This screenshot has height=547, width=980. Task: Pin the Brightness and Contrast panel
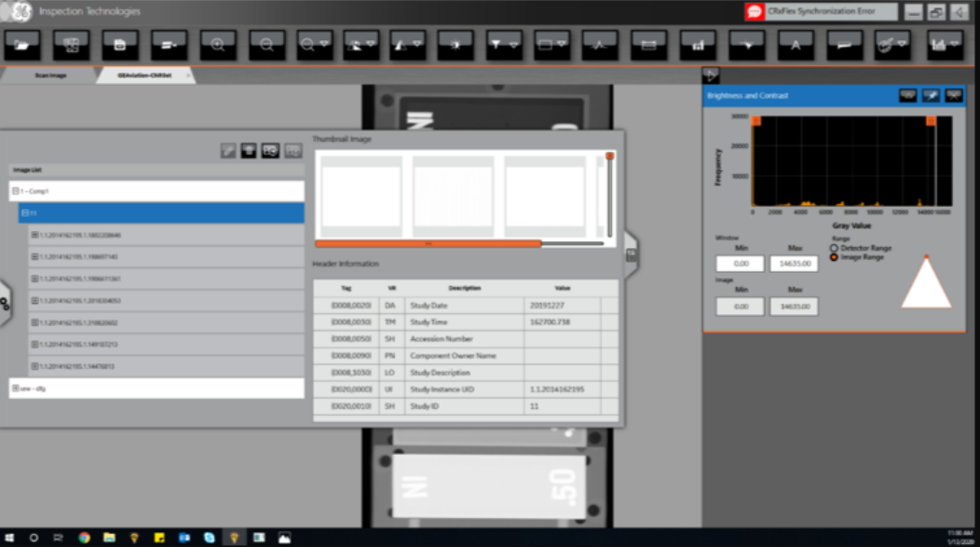point(931,95)
